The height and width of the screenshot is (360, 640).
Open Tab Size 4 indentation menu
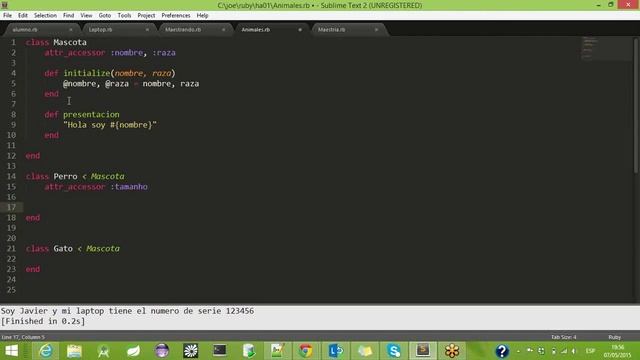[x=564, y=337]
